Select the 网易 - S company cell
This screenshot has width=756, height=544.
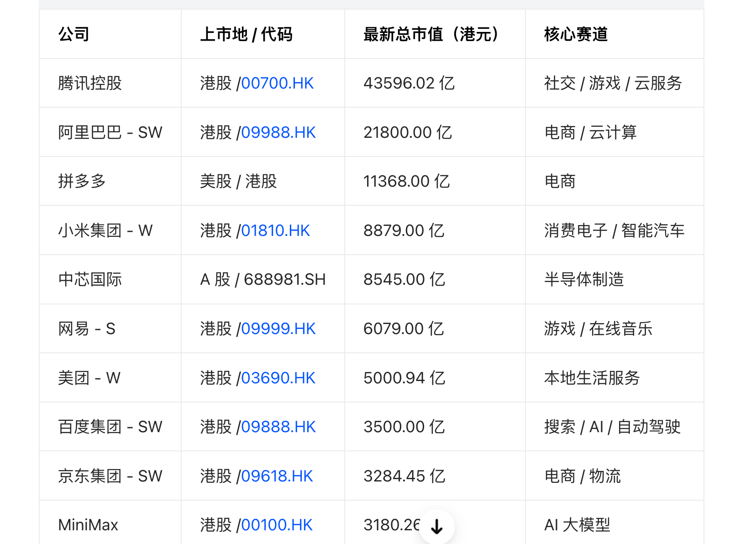click(x=110, y=329)
